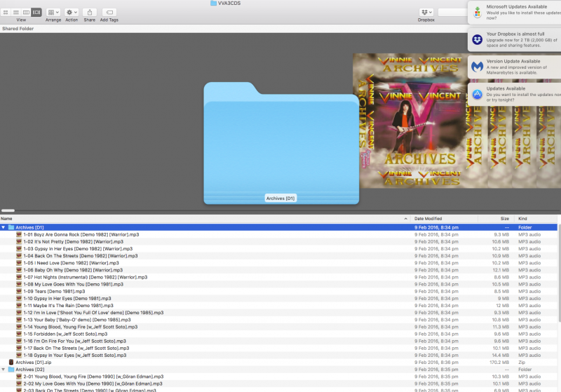This screenshot has width=561, height=392.
Task: Switch to list view in toolbar
Action: (x=17, y=13)
